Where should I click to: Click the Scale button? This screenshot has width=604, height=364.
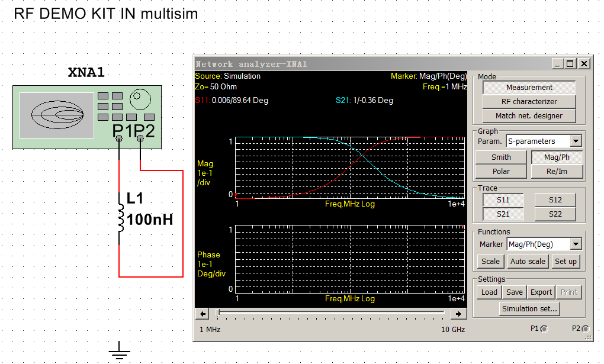point(490,262)
